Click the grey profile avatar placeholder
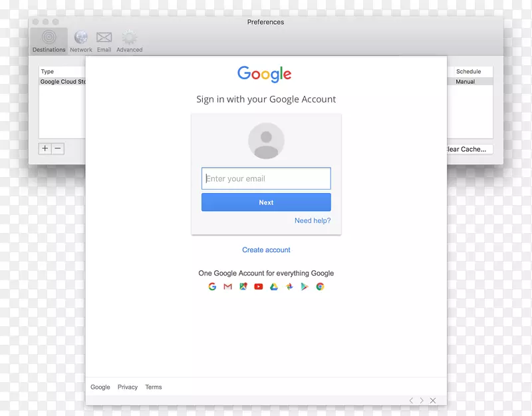 pyautogui.click(x=266, y=140)
